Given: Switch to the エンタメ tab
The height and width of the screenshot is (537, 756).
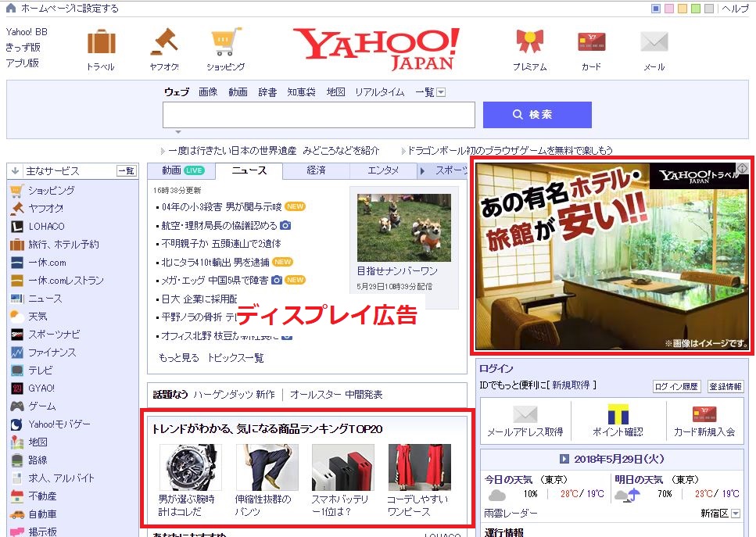Looking at the screenshot, I should coord(383,170).
